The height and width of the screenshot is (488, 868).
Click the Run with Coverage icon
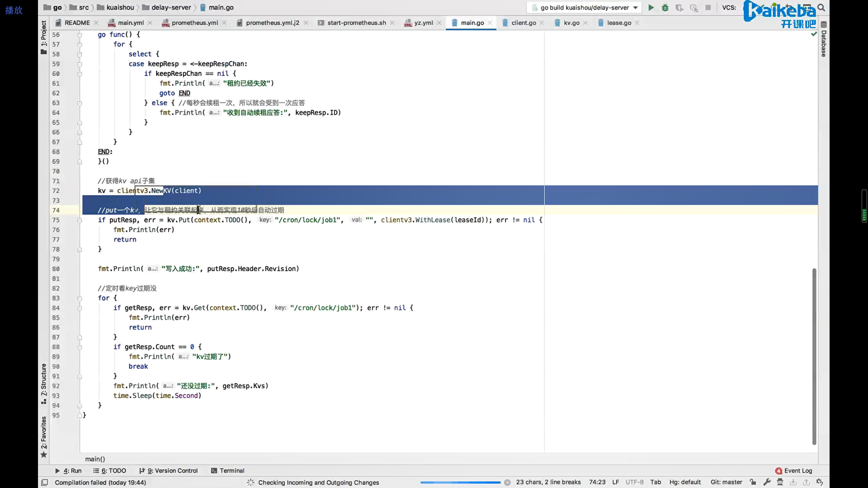coord(679,8)
